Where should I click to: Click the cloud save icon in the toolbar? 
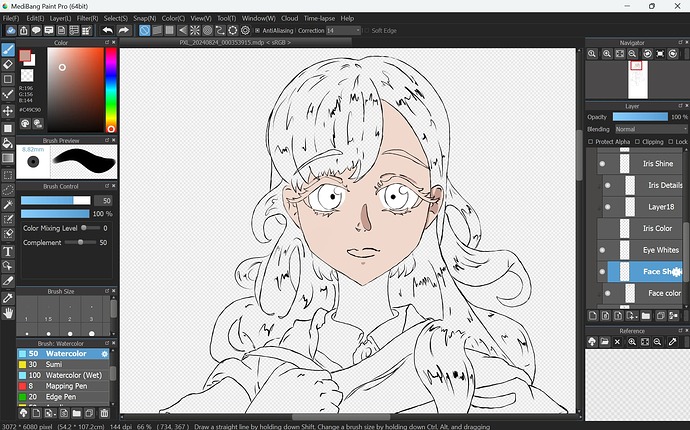11,30
